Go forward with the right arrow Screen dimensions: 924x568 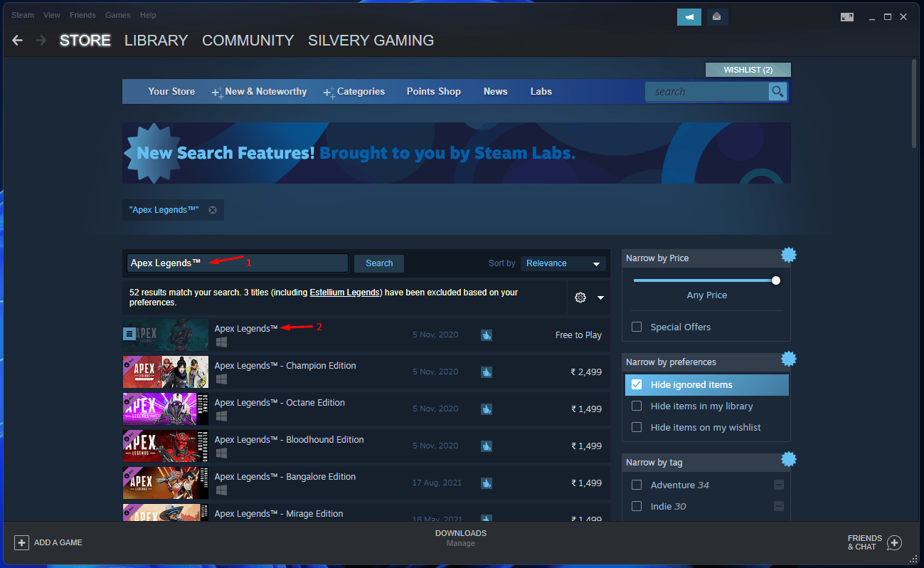click(x=41, y=41)
